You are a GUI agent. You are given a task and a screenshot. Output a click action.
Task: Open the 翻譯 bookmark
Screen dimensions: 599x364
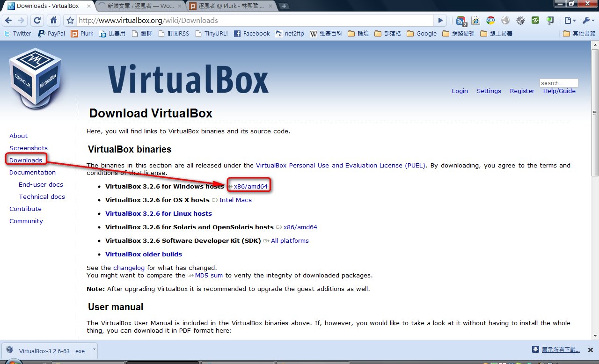point(143,34)
